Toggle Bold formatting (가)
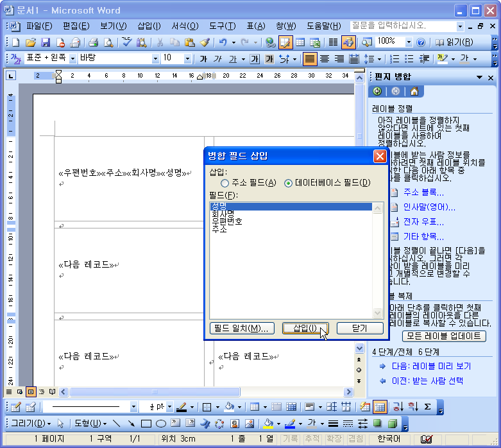Viewport: 501px width, 448px height. click(x=203, y=59)
